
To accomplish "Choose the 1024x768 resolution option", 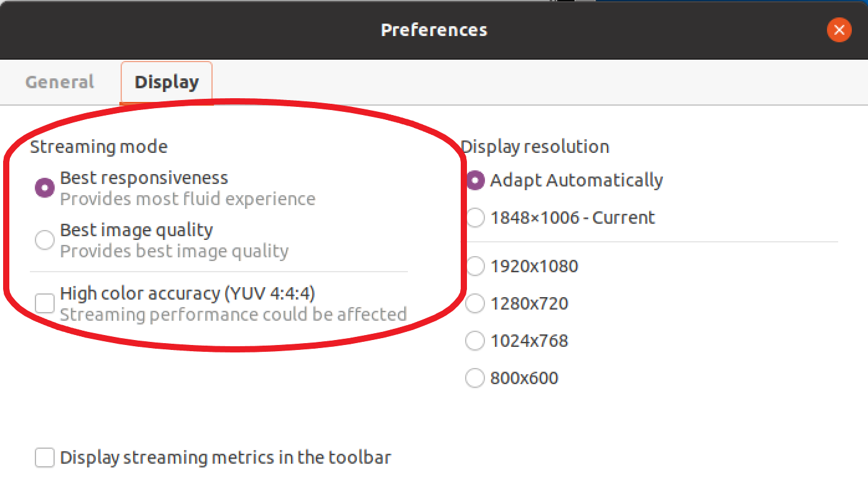I will (x=474, y=341).
